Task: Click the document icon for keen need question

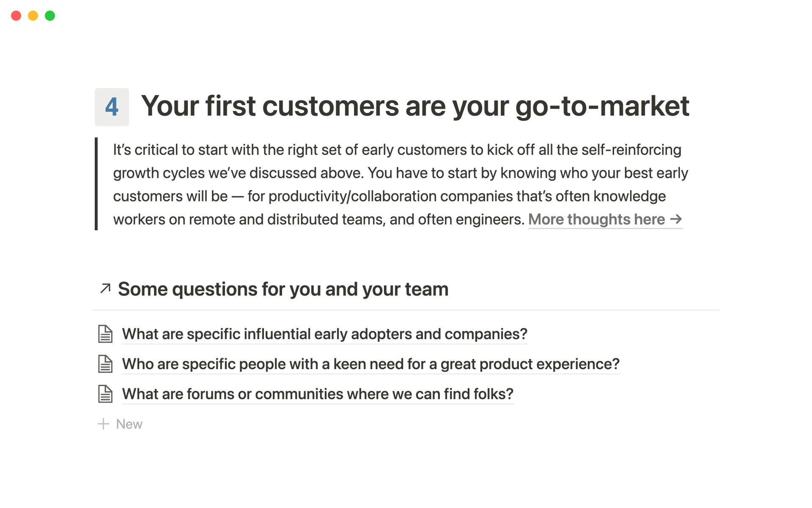Action: pyautogui.click(x=105, y=364)
